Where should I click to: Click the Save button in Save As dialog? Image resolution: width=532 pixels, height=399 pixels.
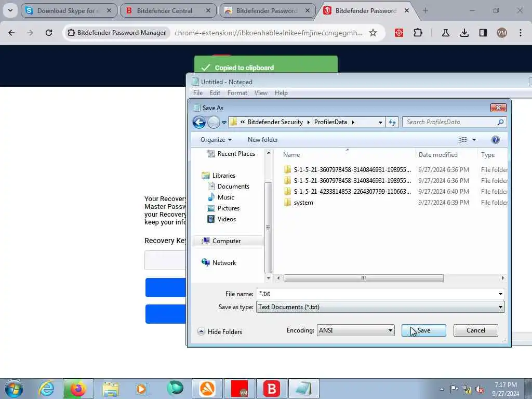coord(423,330)
